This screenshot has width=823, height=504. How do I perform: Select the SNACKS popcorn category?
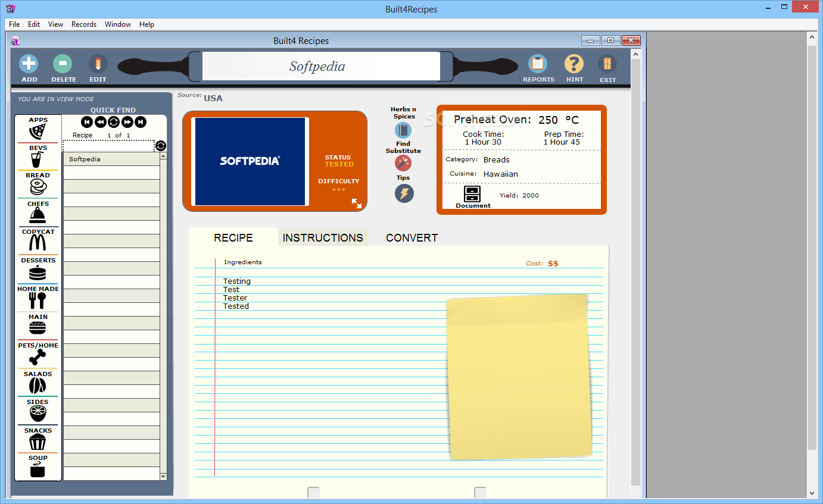[38, 442]
